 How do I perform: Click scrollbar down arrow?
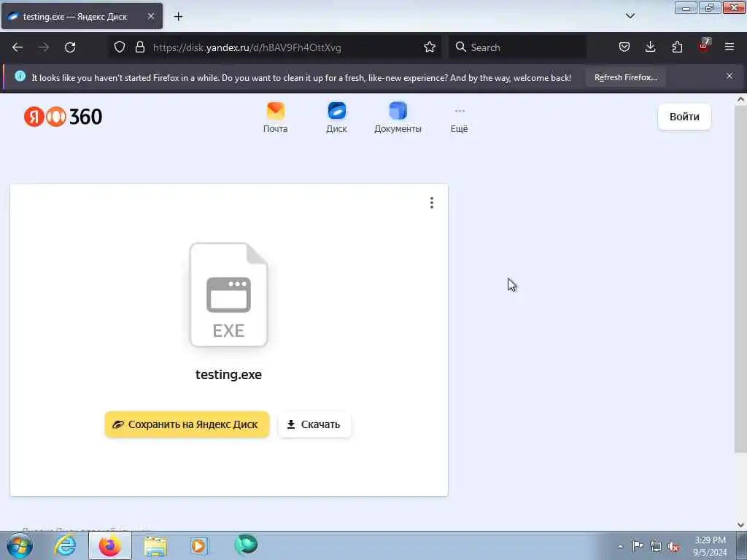741,525
